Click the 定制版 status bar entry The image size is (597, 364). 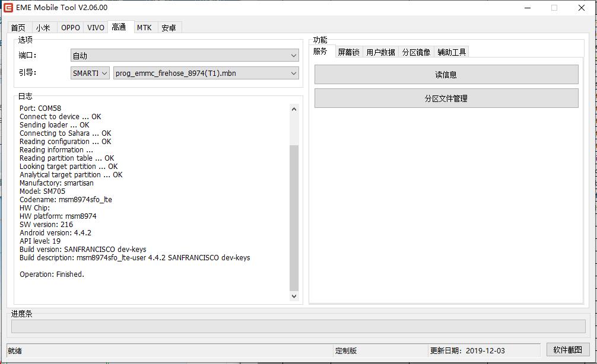click(x=346, y=351)
